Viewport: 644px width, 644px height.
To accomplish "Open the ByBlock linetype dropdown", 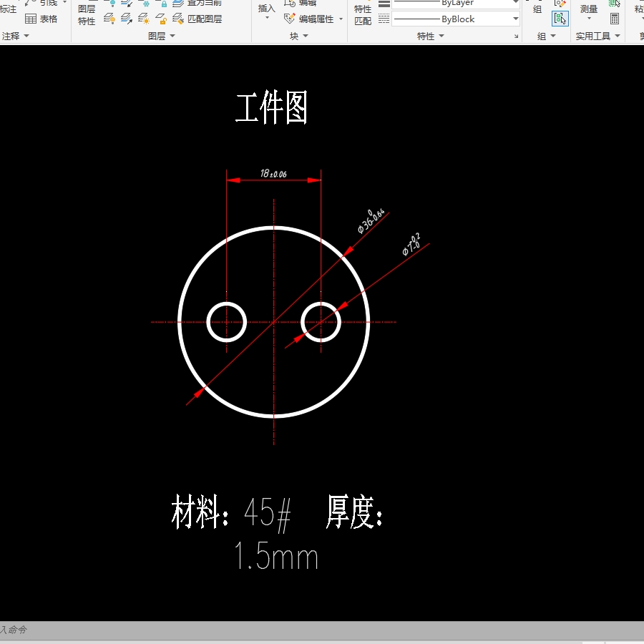I will coord(515,19).
